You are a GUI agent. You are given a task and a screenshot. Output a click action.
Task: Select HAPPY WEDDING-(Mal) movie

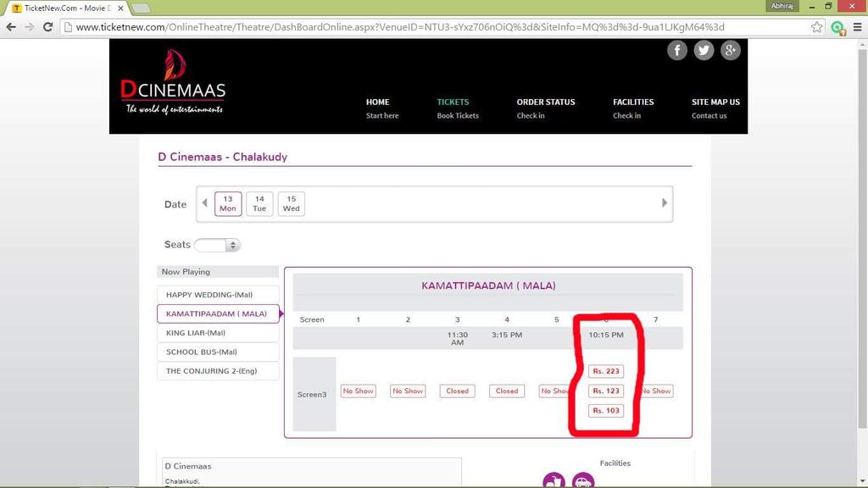click(218, 295)
